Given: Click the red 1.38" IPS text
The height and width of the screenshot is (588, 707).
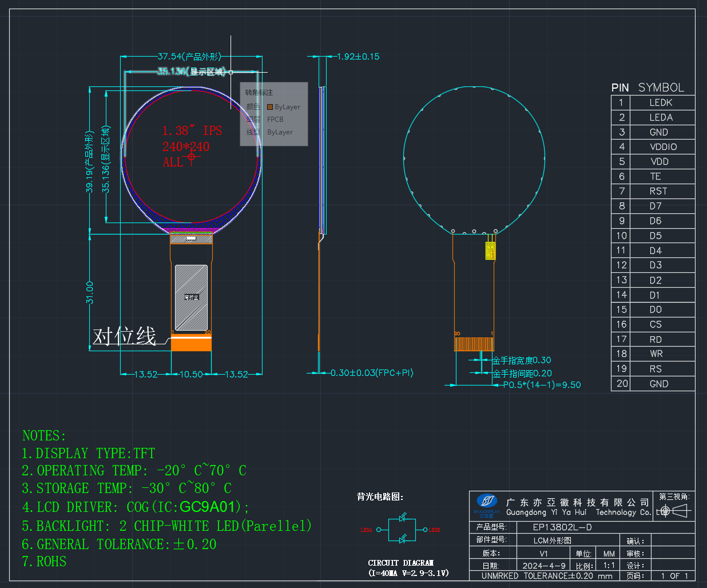Looking at the screenshot, I should [x=192, y=130].
